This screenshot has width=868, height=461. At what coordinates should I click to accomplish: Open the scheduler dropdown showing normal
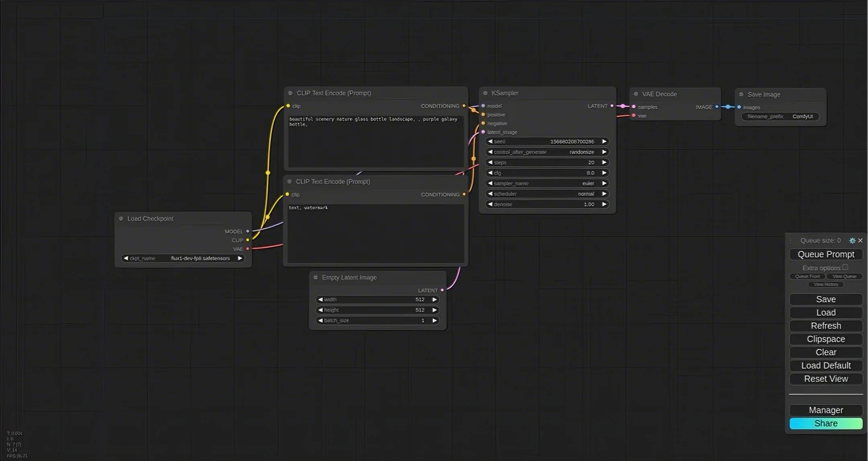[547, 194]
